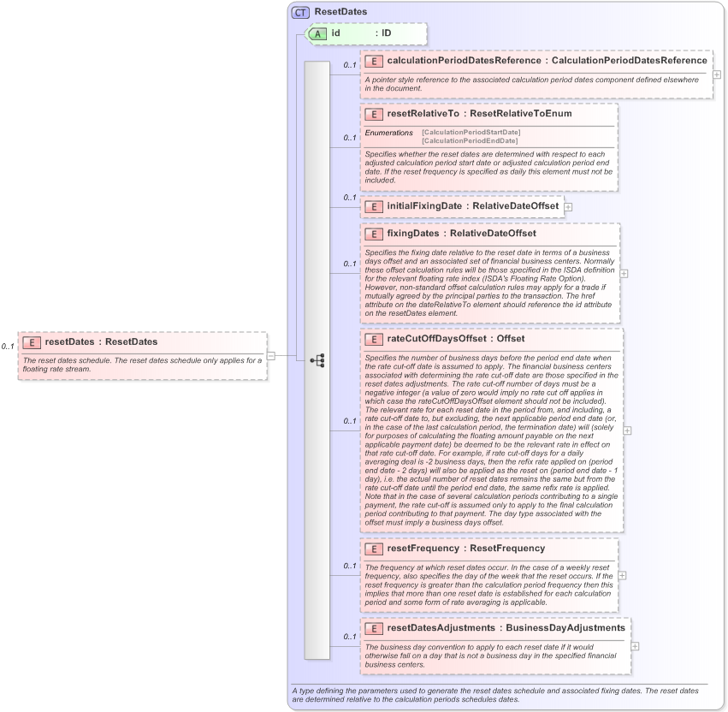This screenshot has width=728, height=712.
Task: Open the ResetRelativeToEnum type link
Action: (520, 113)
